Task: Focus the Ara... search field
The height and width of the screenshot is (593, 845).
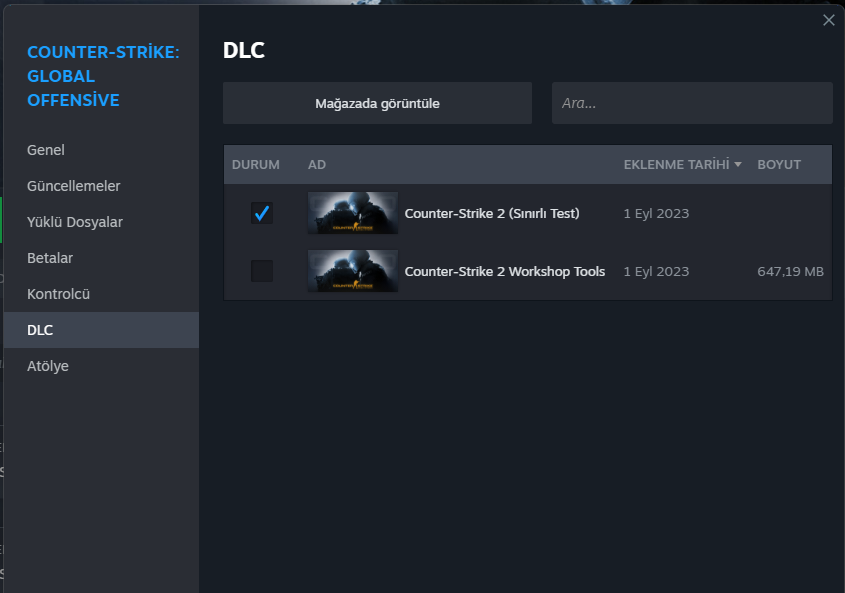Action: coord(692,103)
